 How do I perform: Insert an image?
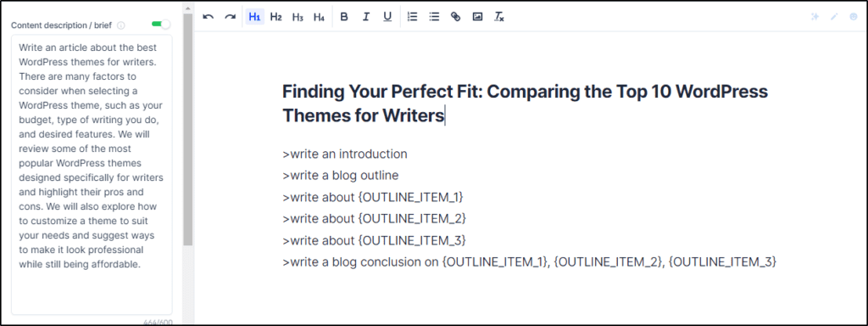point(478,17)
